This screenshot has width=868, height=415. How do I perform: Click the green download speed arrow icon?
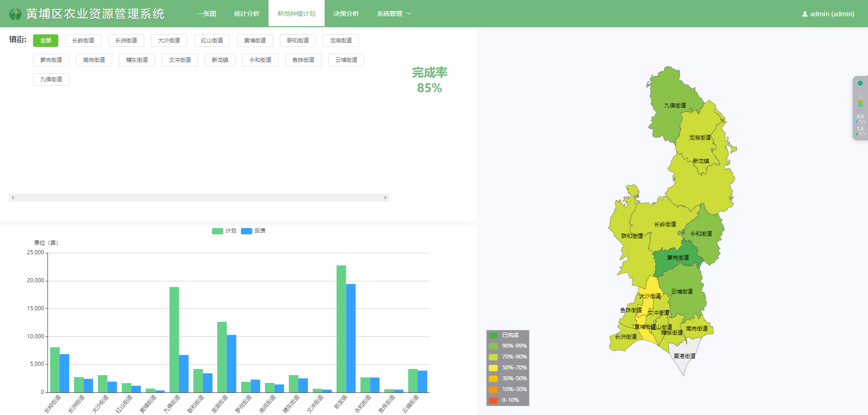(856, 133)
